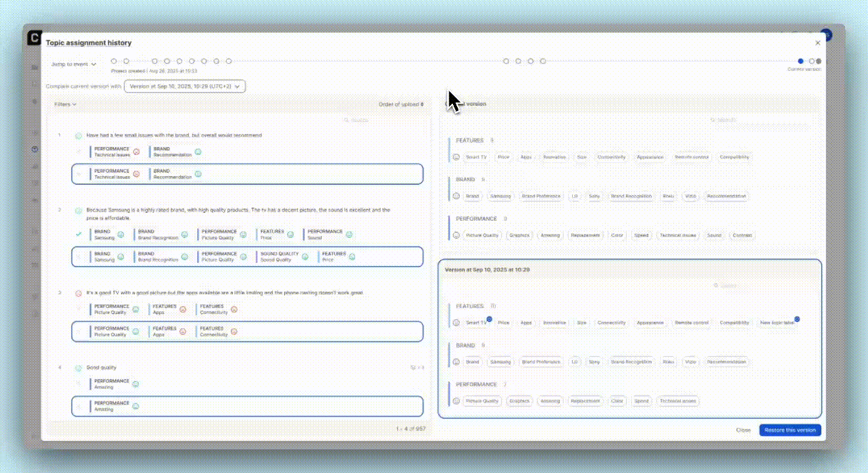The width and height of the screenshot is (868, 473).
Task: Click red sentiment icon beside Technical issues, comment 1
Action: (x=136, y=152)
